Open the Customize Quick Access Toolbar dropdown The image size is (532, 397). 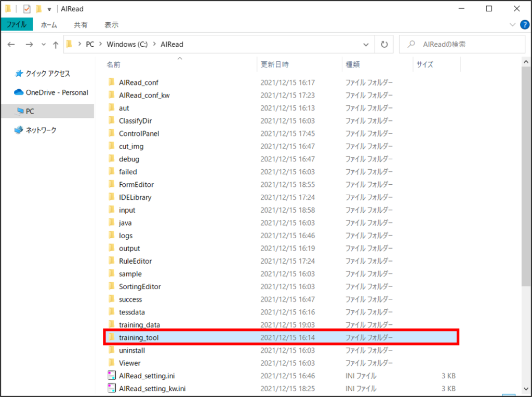click(49, 9)
